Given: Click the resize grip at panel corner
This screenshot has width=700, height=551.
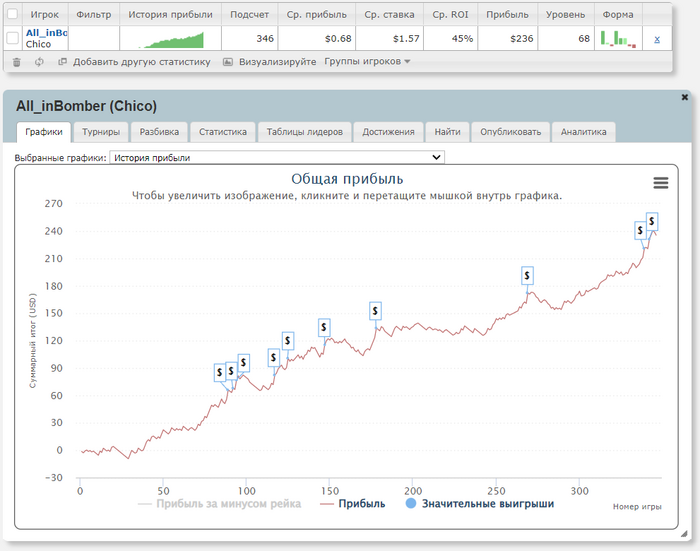Looking at the screenshot, I should click(x=683, y=534).
